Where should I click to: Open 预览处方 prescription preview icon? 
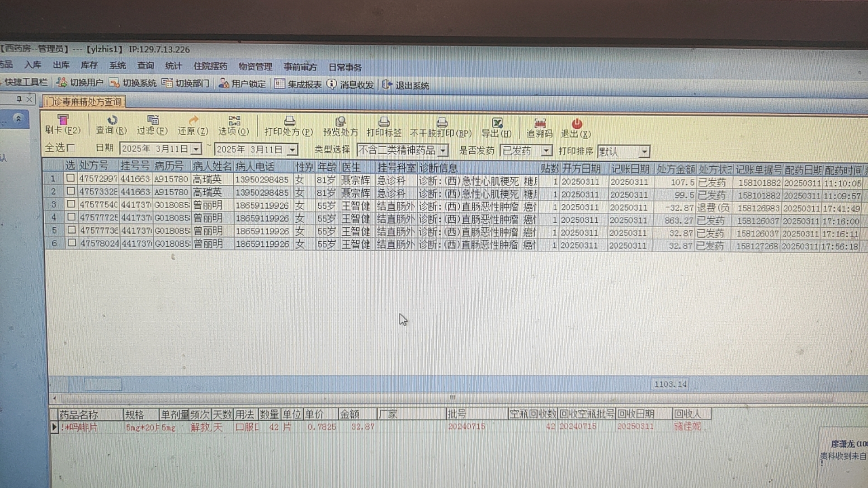[340, 122]
